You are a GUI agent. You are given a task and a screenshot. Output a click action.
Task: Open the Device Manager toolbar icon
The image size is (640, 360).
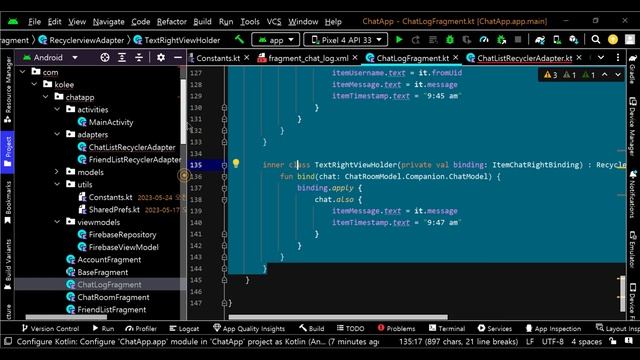[x=557, y=40]
